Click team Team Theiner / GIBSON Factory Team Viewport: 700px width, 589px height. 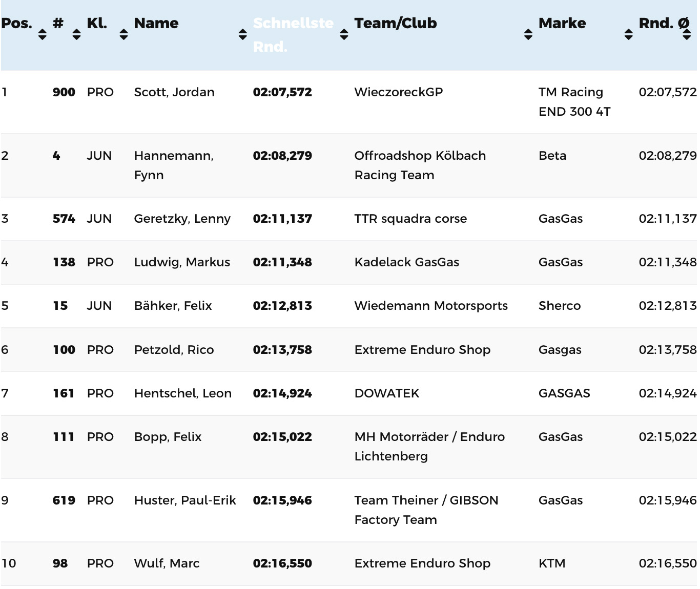(426, 510)
